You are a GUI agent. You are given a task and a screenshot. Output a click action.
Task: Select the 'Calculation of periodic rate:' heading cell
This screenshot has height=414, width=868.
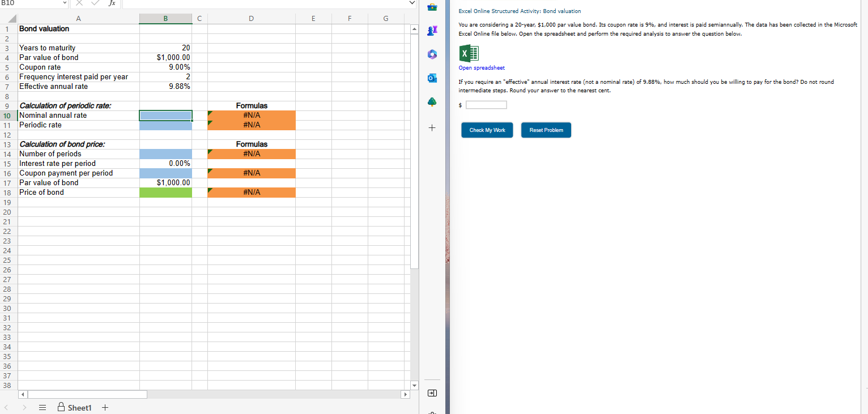[78, 106]
